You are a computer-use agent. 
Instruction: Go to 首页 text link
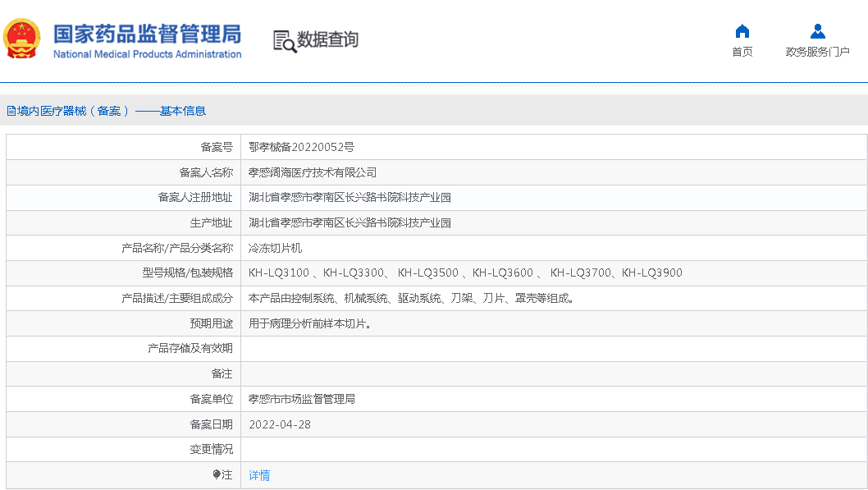pos(742,52)
